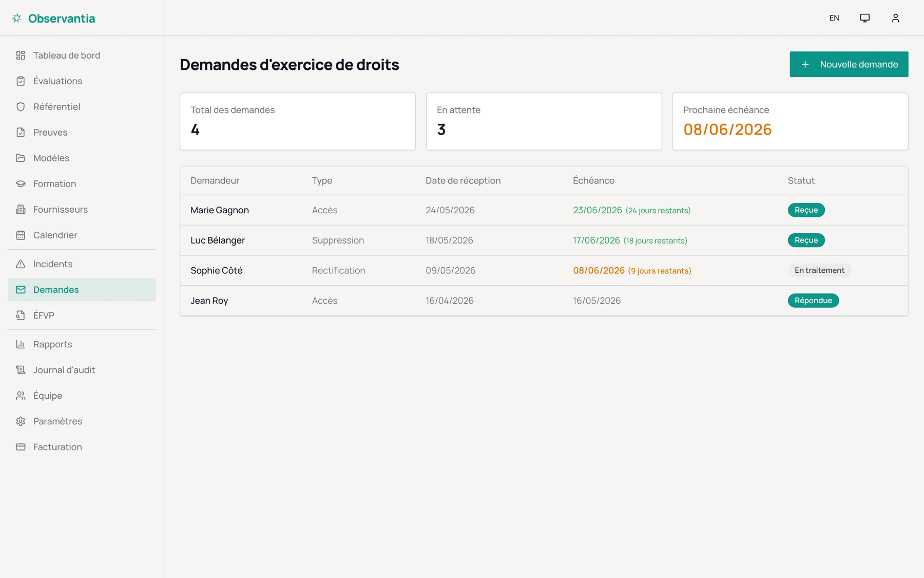The image size is (924, 578).
Task: Open Marie Gagnon request row
Action: pyautogui.click(x=544, y=210)
